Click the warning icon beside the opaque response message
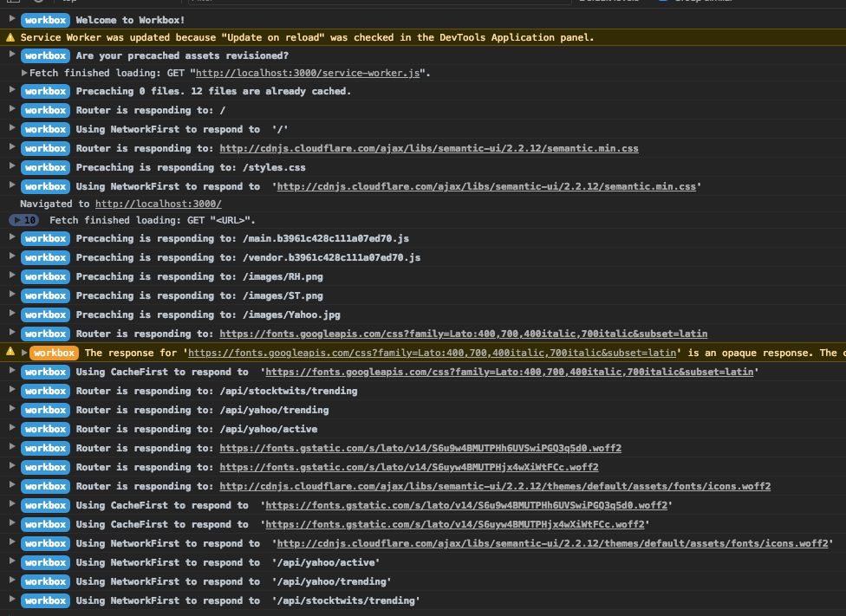 [x=10, y=353]
